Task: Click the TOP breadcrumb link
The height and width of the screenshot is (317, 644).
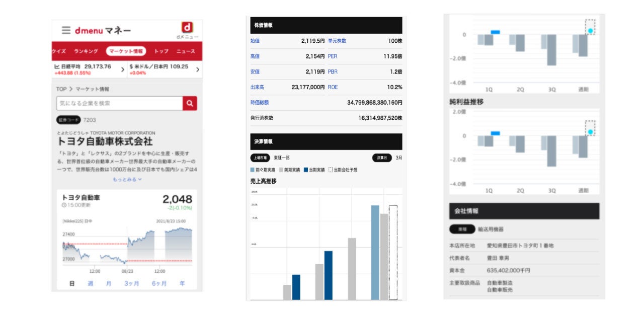Action: pos(61,89)
